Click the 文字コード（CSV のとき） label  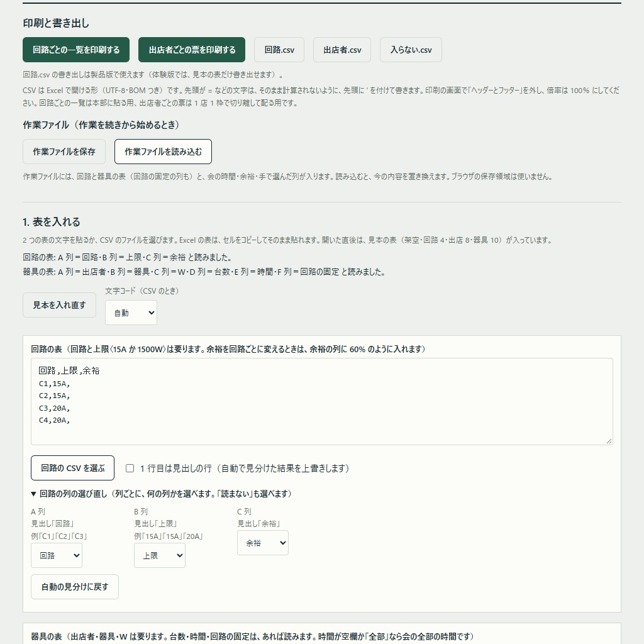pos(144,291)
